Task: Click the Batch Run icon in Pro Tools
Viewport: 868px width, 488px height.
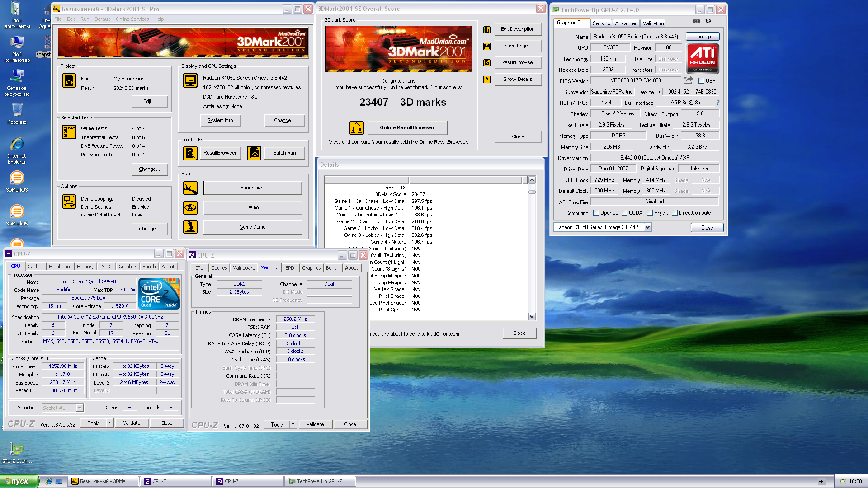Action: pos(254,153)
